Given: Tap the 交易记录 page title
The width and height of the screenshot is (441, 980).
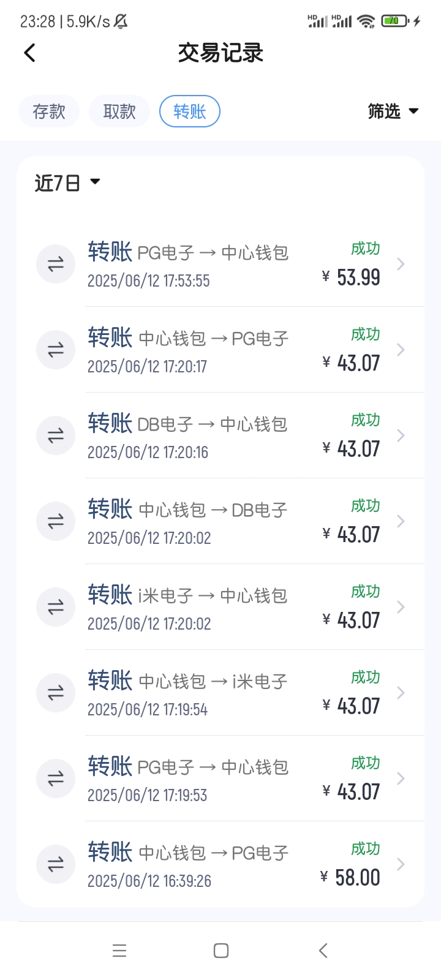Looking at the screenshot, I should [221, 53].
